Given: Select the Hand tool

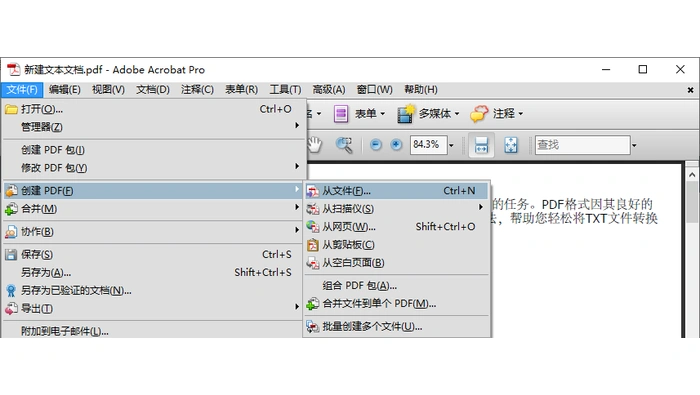Looking at the screenshot, I should pyautogui.click(x=315, y=145).
